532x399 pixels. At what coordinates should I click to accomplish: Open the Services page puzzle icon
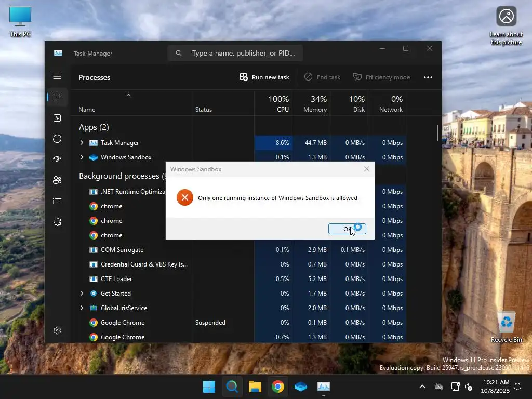click(x=57, y=222)
